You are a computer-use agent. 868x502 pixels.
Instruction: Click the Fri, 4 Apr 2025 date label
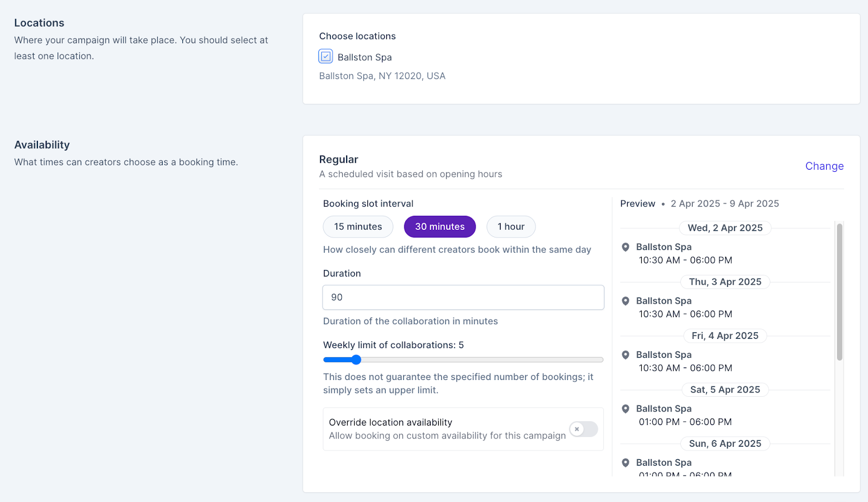pyautogui.click(x=725, y=336)
